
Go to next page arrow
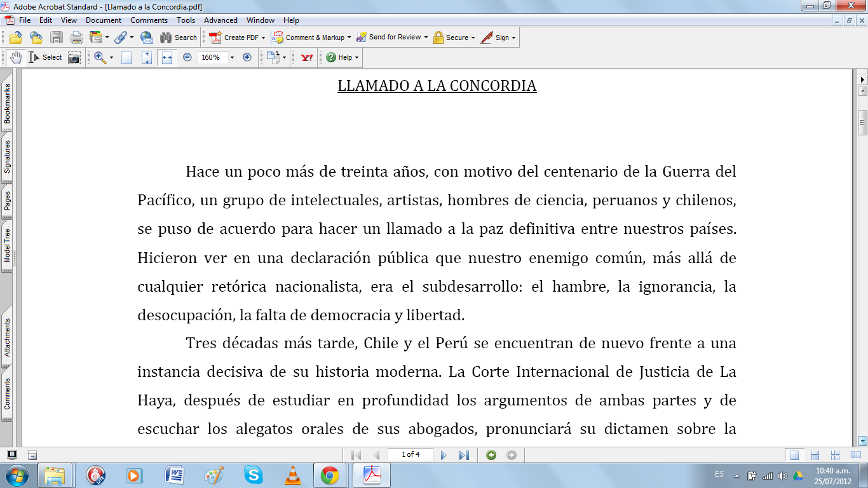pos(444,455)
